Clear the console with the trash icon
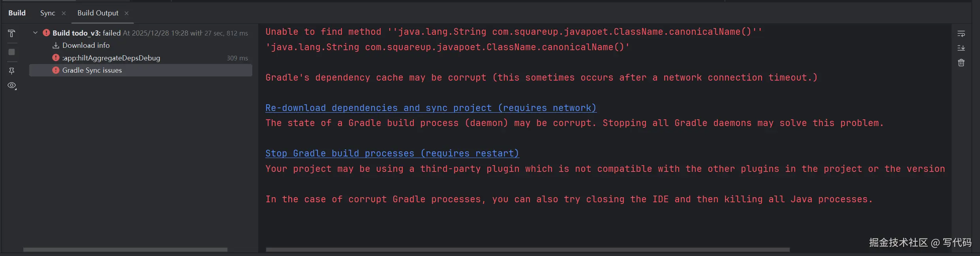The width and height of the screenshot is (980, 256). (961, 63)
